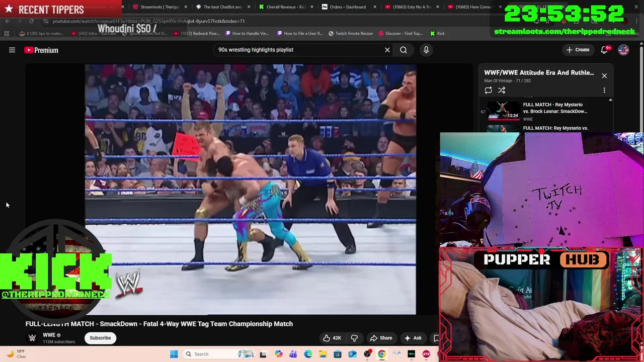Open the WWE channel avatar
Screen dimensions: 644x362
pyautogui.click(x=32, y=338)
